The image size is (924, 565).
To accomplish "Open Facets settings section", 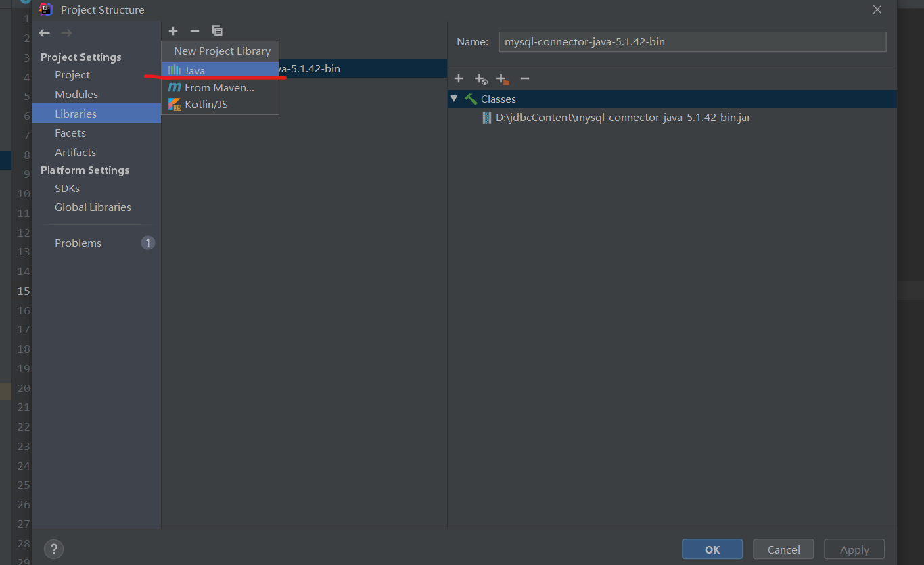I will coord(70,133).
